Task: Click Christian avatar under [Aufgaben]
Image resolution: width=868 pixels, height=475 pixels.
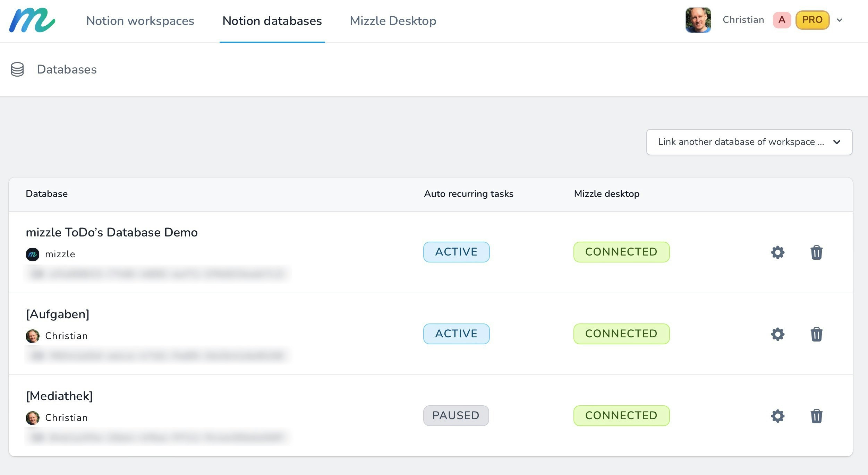Action: tap(33, 336)
